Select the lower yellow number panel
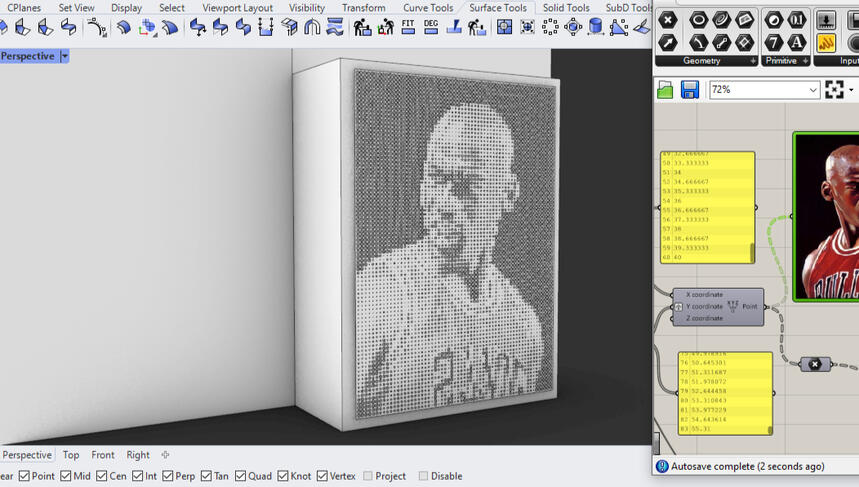The width and height of the screenshot is (859, 487). click(x=725, y=393)
